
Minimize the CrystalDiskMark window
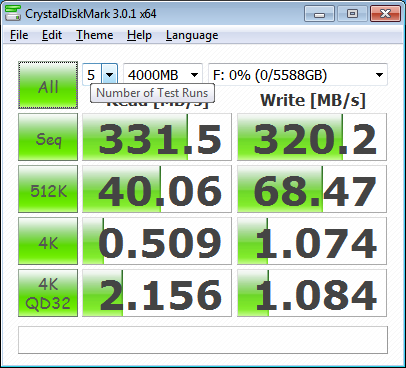point(319,14)
